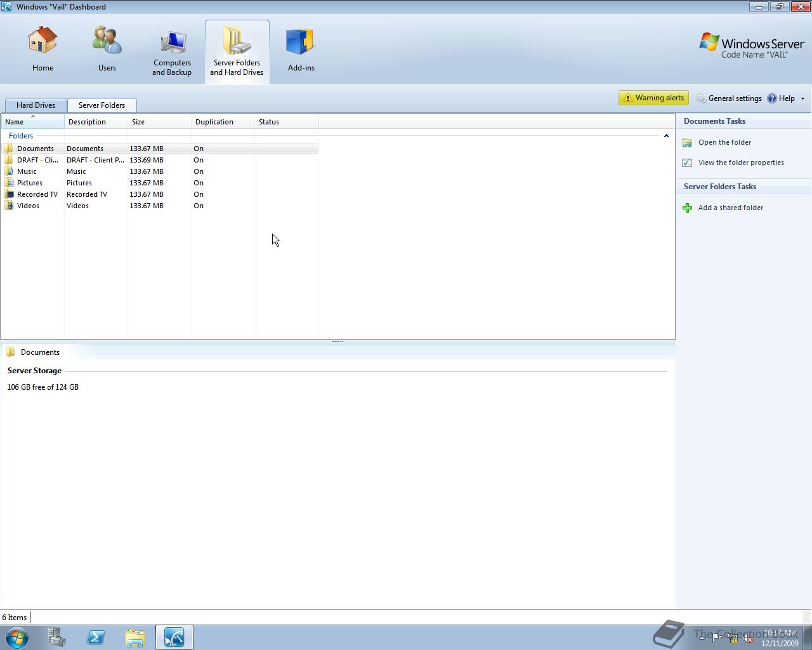
Task: Select the Pictures folder name
Action: 30,183
